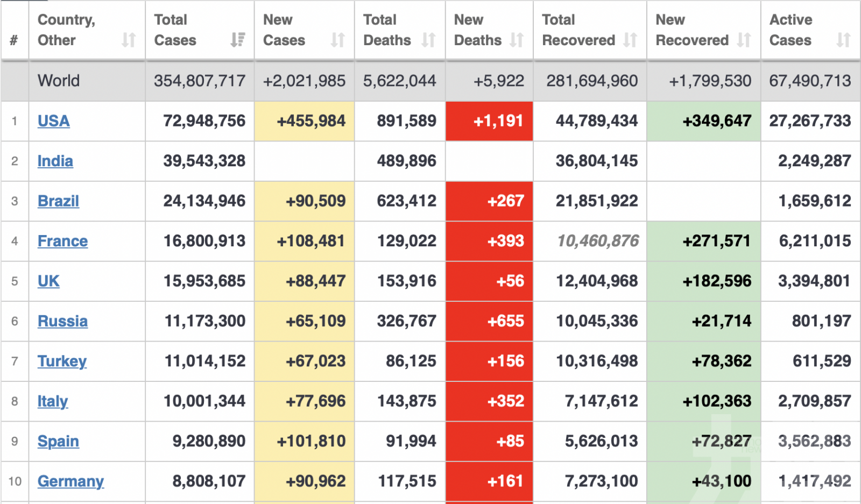Select Italy total cases 10,001,344
The height and width of the screenshot is (504, 861).
point(204,401)
